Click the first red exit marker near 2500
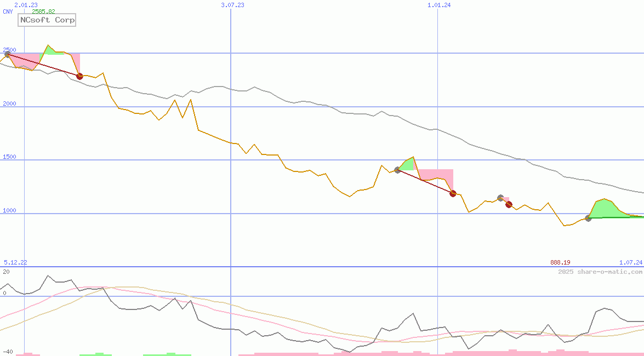Image resolution: width=644 pixels, height=356 pixels. point(79,76)
